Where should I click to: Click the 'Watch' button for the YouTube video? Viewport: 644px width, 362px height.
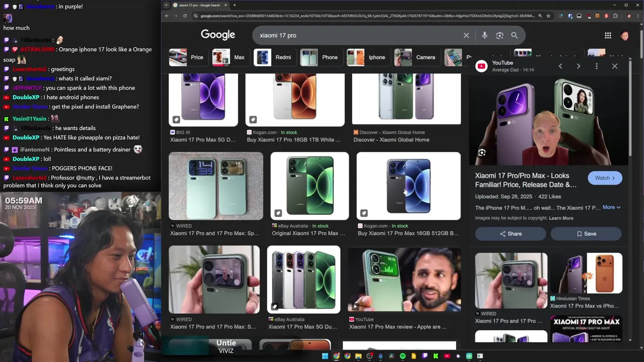(x=605, y=178)
